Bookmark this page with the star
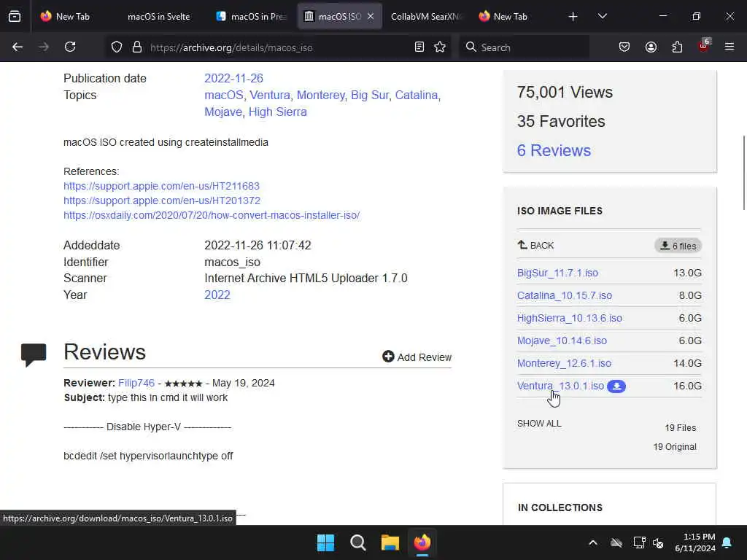Screen dimensions: 747x560 pyautogui.click(x=440, y=47)
